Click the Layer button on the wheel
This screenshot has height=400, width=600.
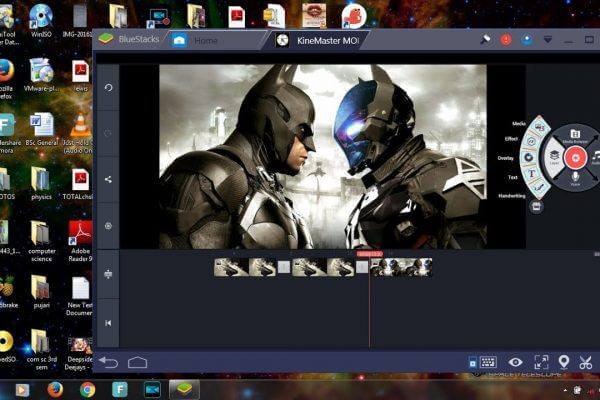[555, 157]
